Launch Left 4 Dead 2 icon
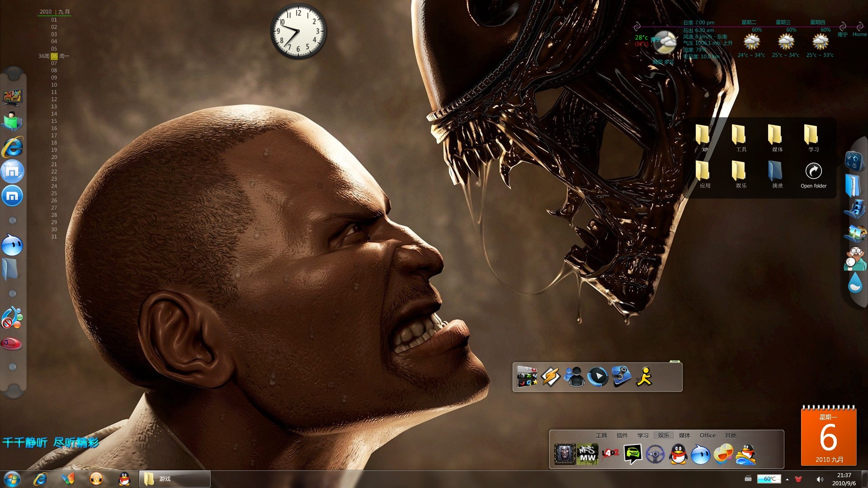 point(610,453)
